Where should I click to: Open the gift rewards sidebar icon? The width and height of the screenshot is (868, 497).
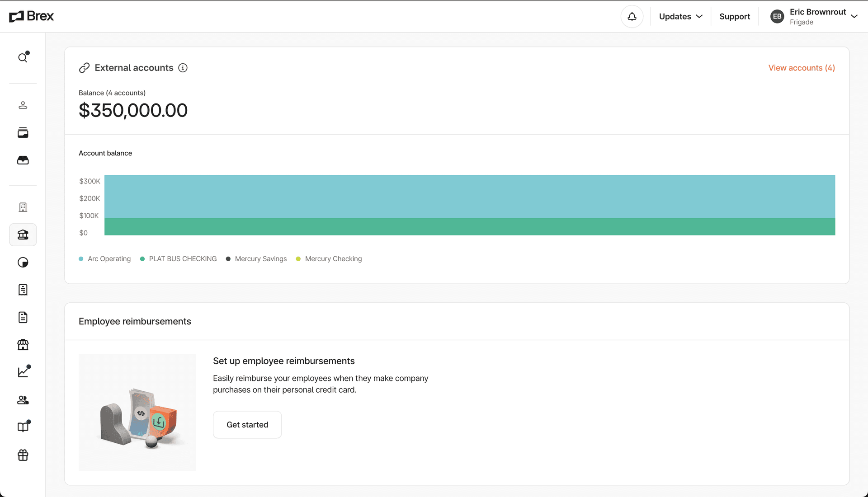[x=23, y=455]
